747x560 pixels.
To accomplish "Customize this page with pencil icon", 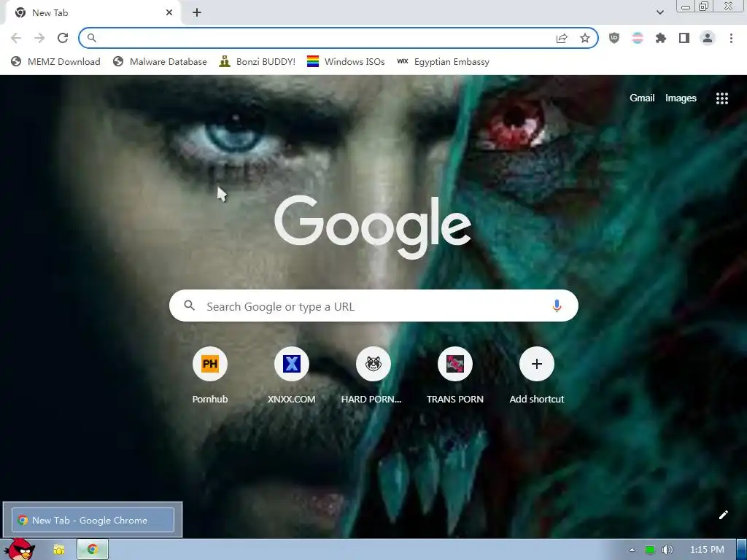I will pyautogui.click(x=723, y=515).
